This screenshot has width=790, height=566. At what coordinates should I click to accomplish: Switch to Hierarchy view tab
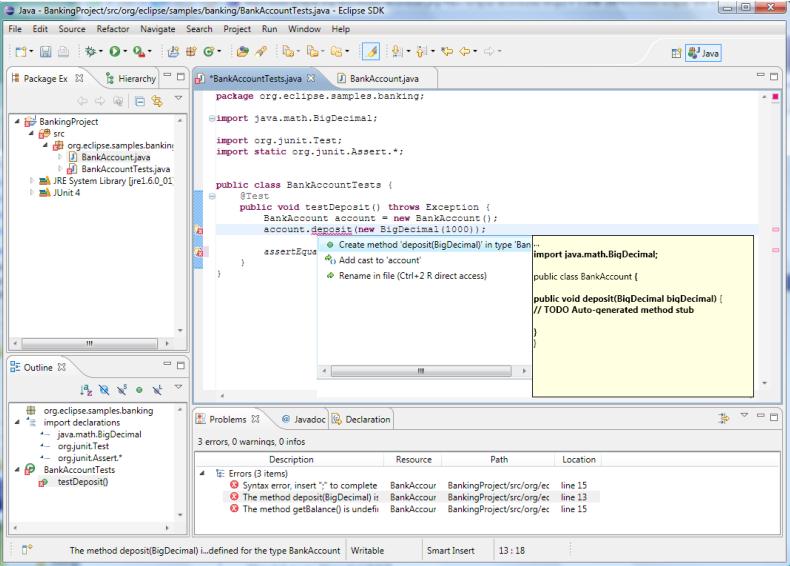tap(131, 79)
